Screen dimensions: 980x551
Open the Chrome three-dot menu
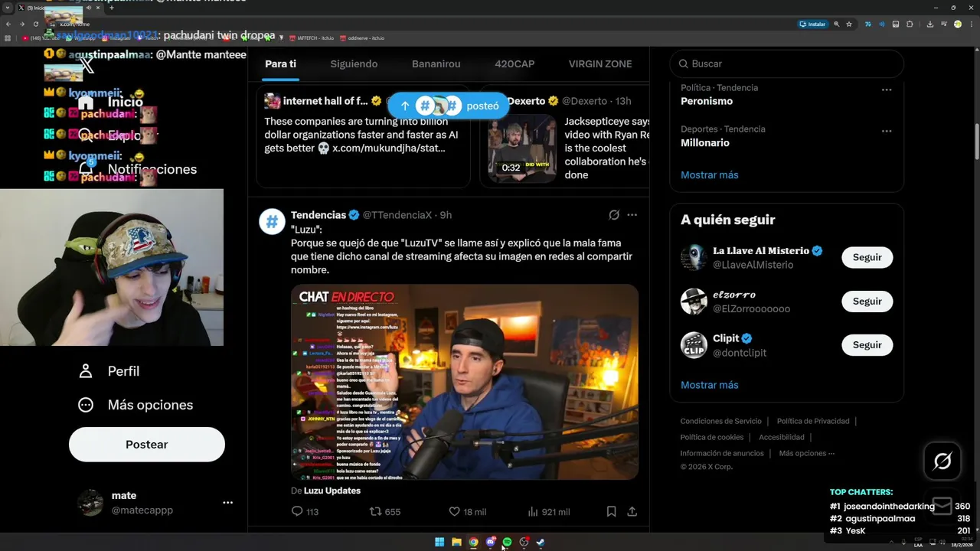pos(970,24)
